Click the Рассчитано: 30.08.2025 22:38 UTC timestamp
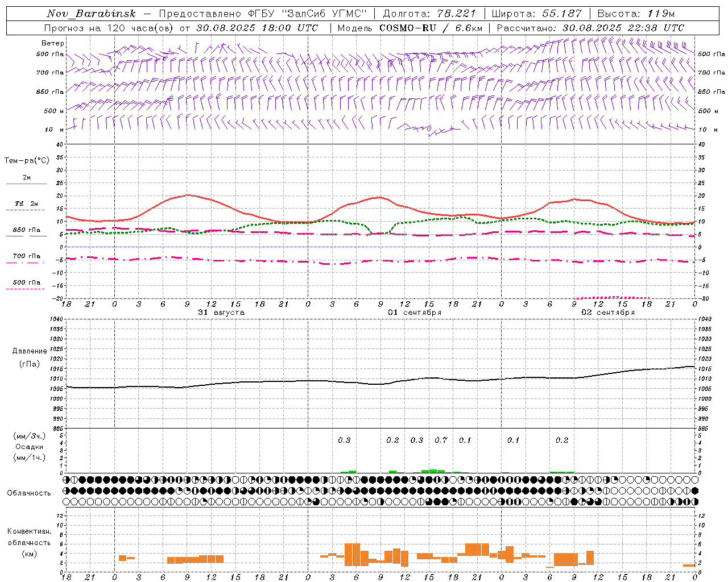728x582 pixels. click(590, 28)
